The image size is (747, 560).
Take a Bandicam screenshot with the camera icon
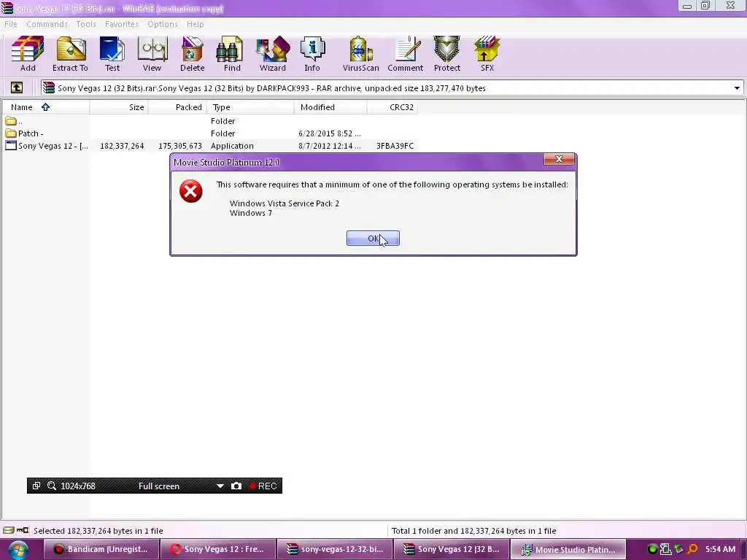click(x=236, y=486)
